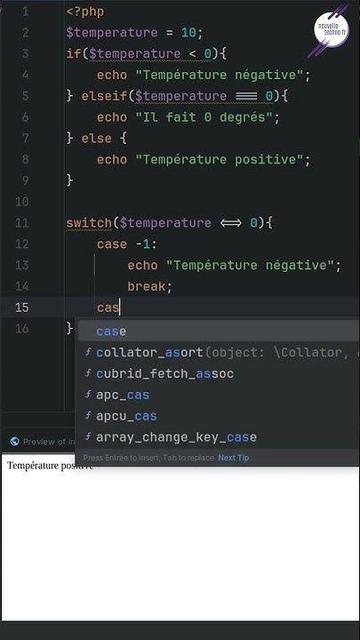
Task: Click function icon next to collator_asort
Action: 88,352
